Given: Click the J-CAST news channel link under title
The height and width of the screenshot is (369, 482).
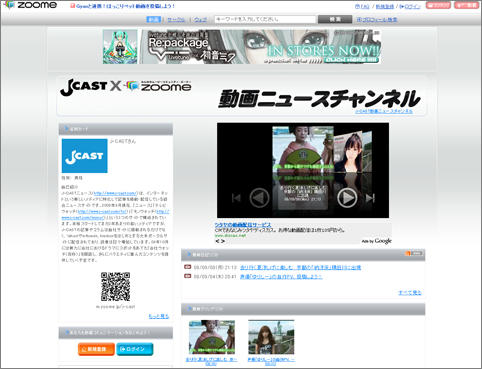Looking at the screenshot, I should [384, 111].
